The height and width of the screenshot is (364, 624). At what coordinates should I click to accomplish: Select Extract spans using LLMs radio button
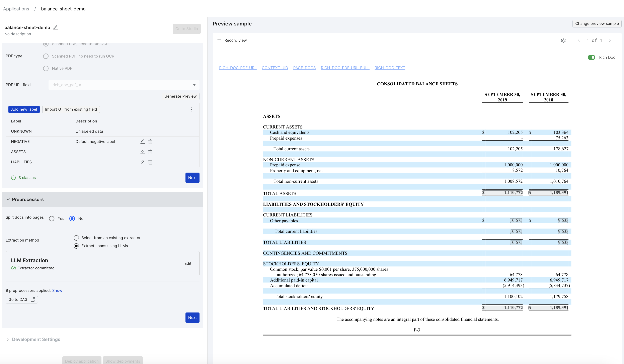(x=76, y=246)
